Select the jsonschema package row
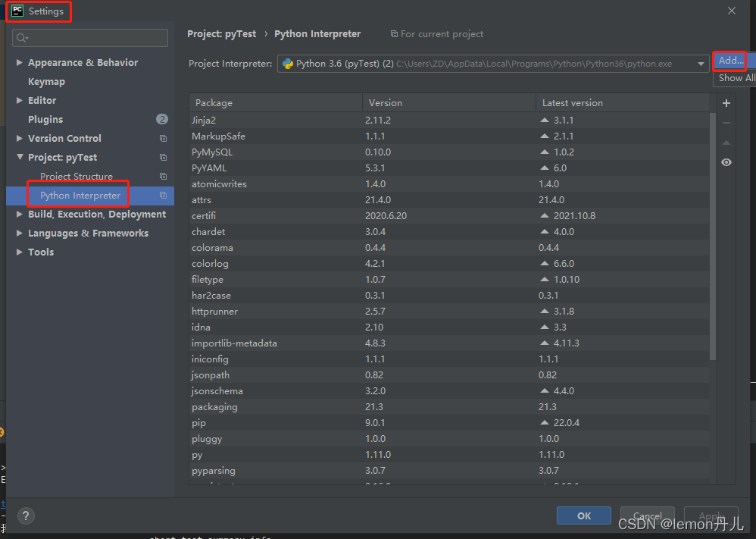The image size is (756, 539). (449, 391)
